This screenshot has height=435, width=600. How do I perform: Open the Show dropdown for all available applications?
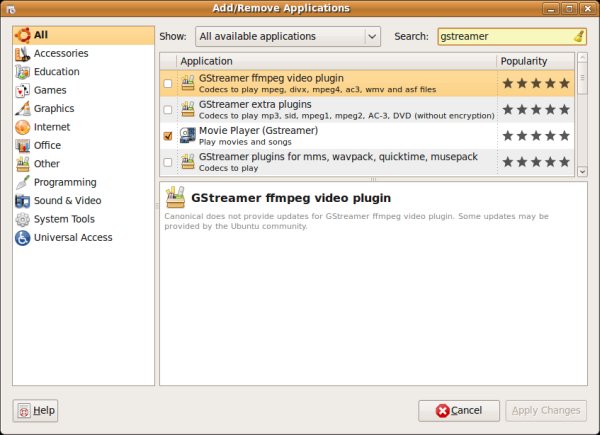288,36
